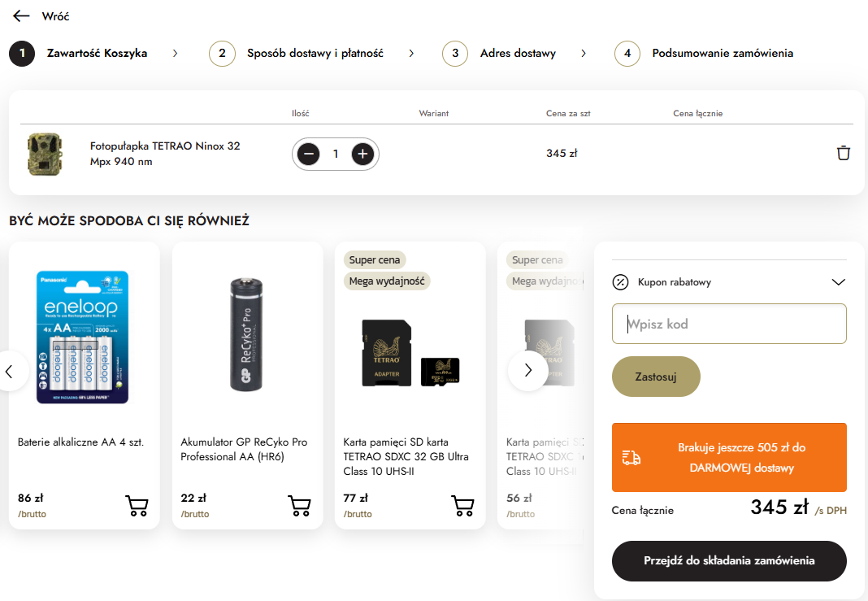Click the free delivery orange banner

click(x=729, y=458)
